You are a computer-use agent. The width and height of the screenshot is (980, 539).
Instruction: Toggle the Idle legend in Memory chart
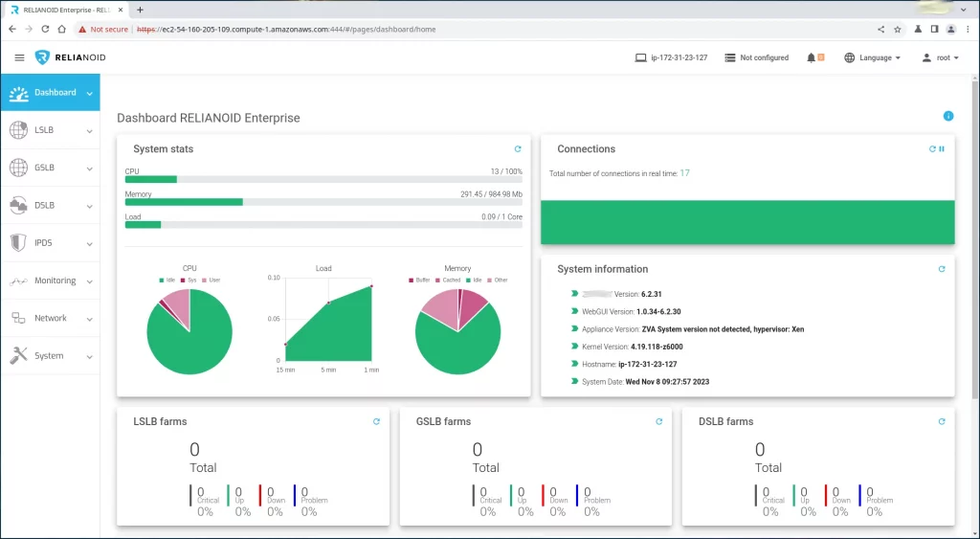(474, 281)
